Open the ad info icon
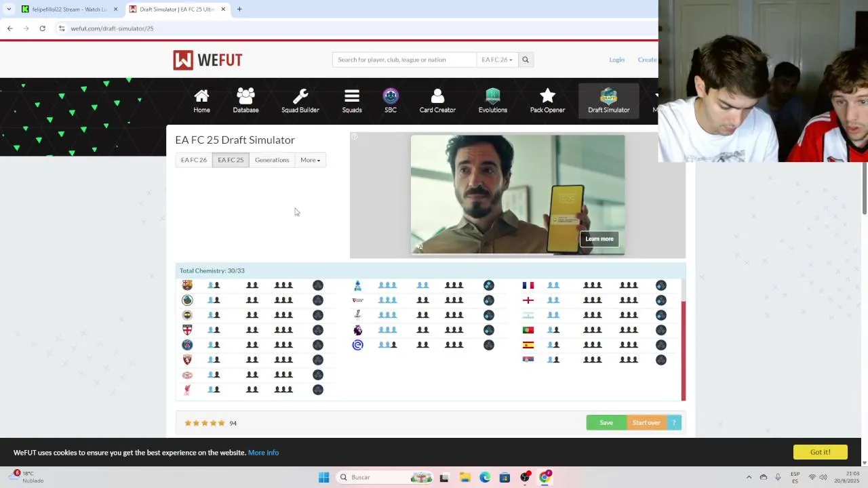This screenshot has width=868, height=488. point(354,137)
